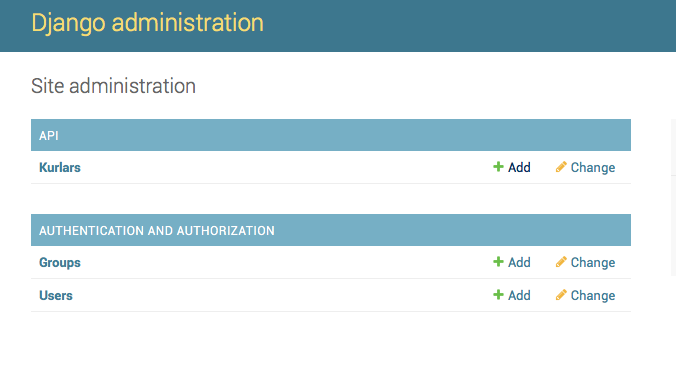Open the API app section header

pyautogui.click(x=49, y=136)
